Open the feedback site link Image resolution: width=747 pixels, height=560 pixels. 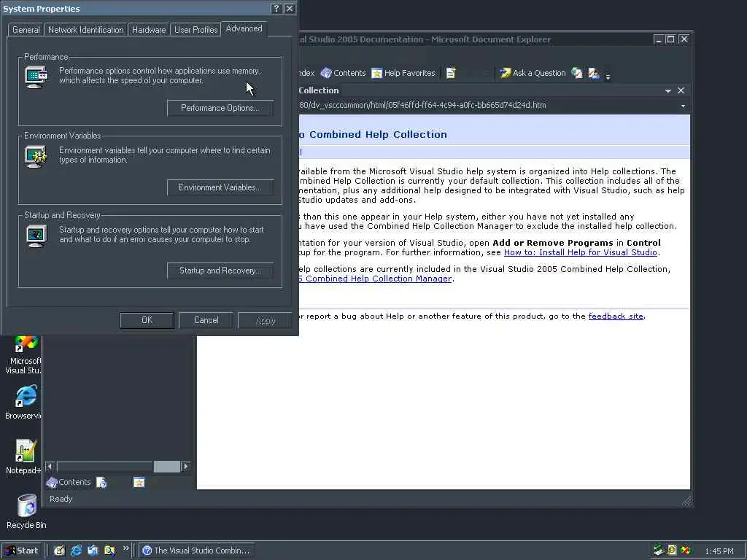[x=616, y=316]
